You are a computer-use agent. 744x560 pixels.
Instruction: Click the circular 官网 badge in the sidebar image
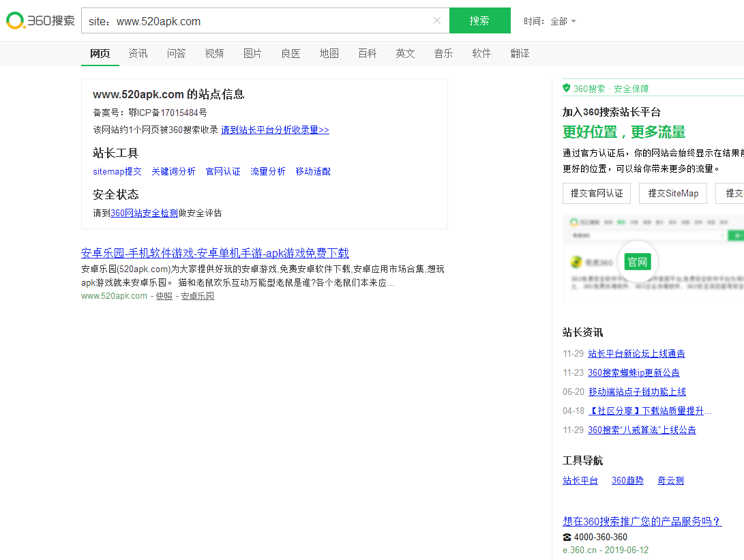[637, 261]
